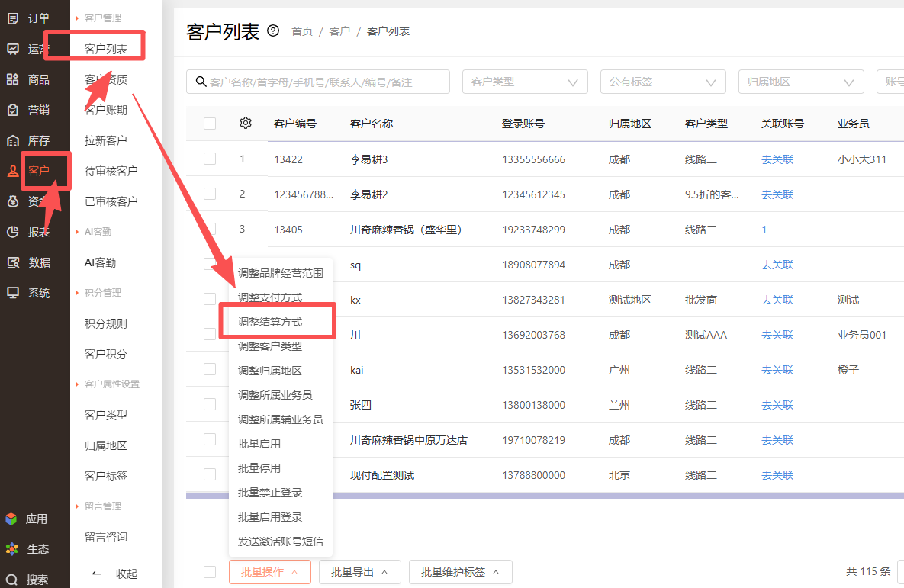
Task: Open the 归属地区 filter dropdown
Action: (x=801, y=82)
